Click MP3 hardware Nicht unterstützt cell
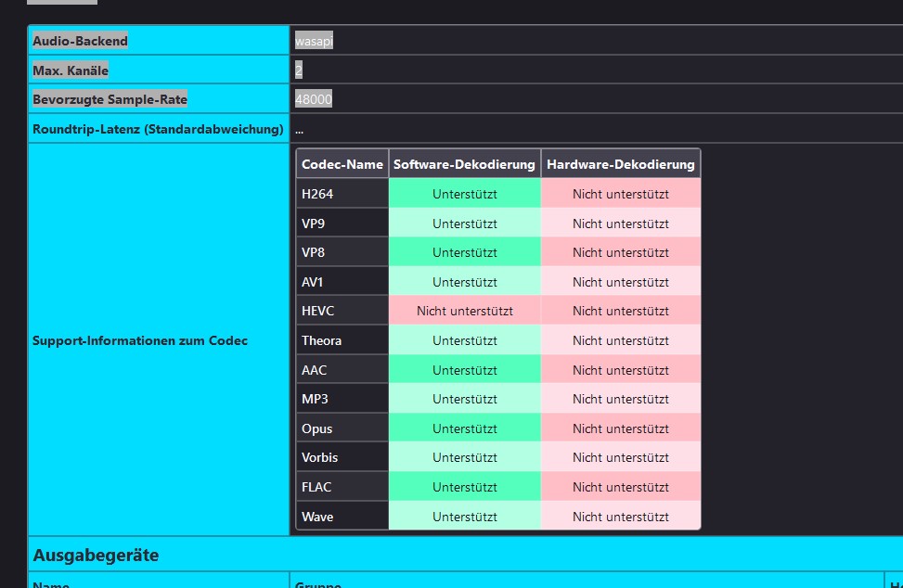Viewport: 903px width, 588px height. 621,400
